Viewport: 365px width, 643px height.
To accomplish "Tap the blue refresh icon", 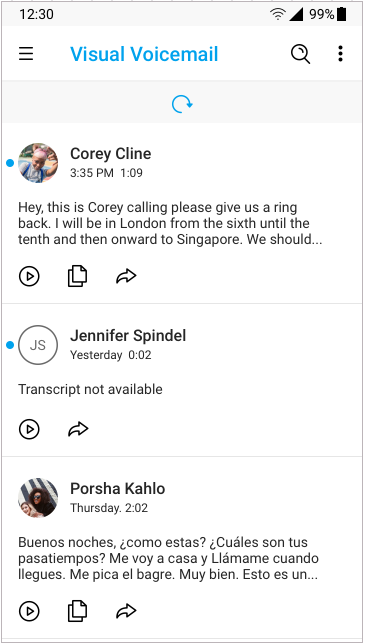I will click(x=182, y=104).
